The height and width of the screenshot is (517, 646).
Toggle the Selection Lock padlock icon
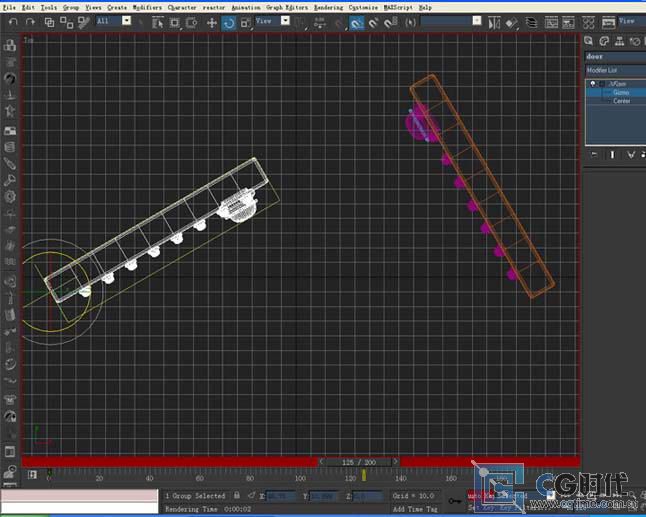coord(237,495)
